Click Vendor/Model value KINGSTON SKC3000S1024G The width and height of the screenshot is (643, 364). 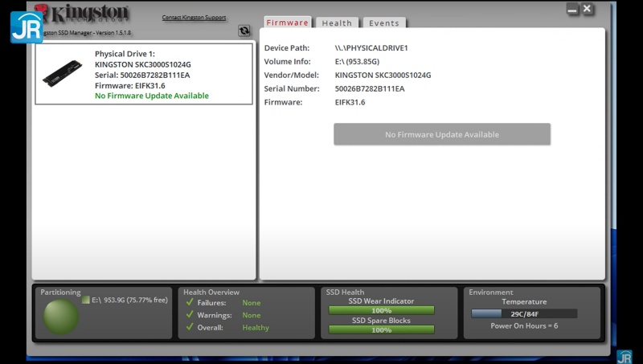tap(383, 75)
